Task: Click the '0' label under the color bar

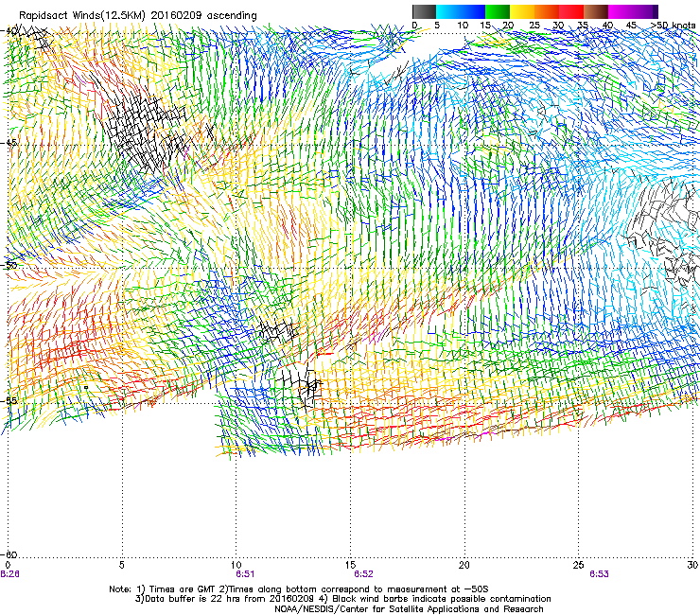Action: click(414, 25)
